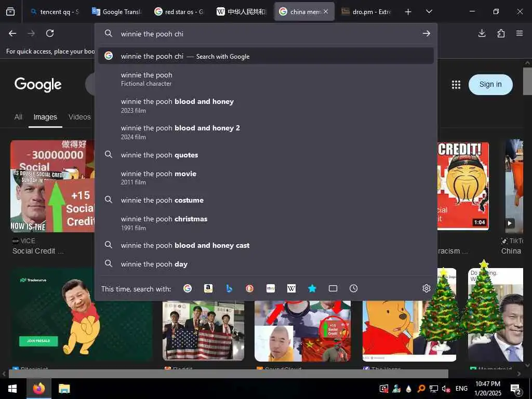Choose 'winnie the pooh chi' Search with Google
532x399 pixels.
coord(265,56)
